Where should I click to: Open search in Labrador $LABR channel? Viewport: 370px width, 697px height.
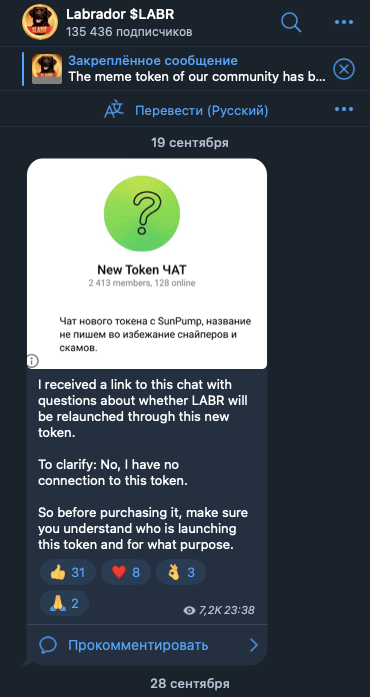click(291, 21)
